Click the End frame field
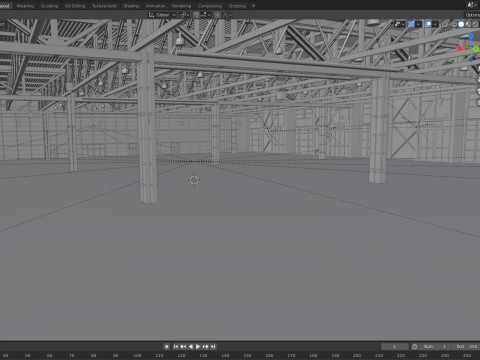480x360 pixels. (x=466, y=346)
